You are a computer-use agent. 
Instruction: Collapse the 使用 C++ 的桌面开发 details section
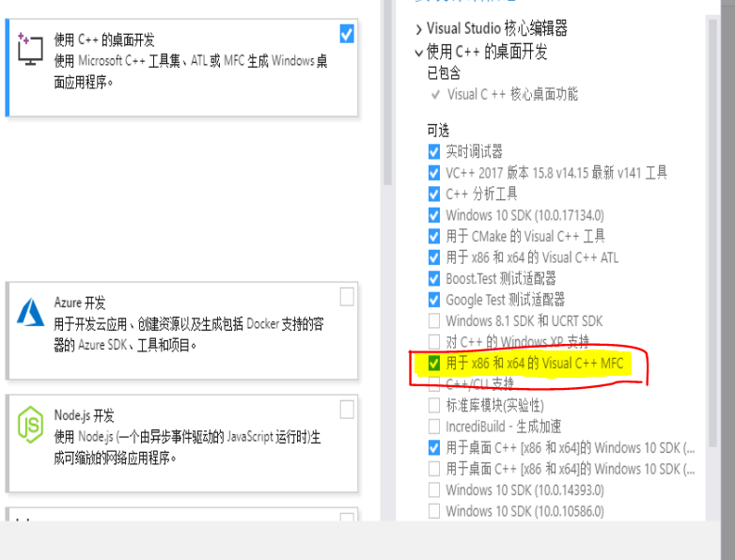pos(418,53)
